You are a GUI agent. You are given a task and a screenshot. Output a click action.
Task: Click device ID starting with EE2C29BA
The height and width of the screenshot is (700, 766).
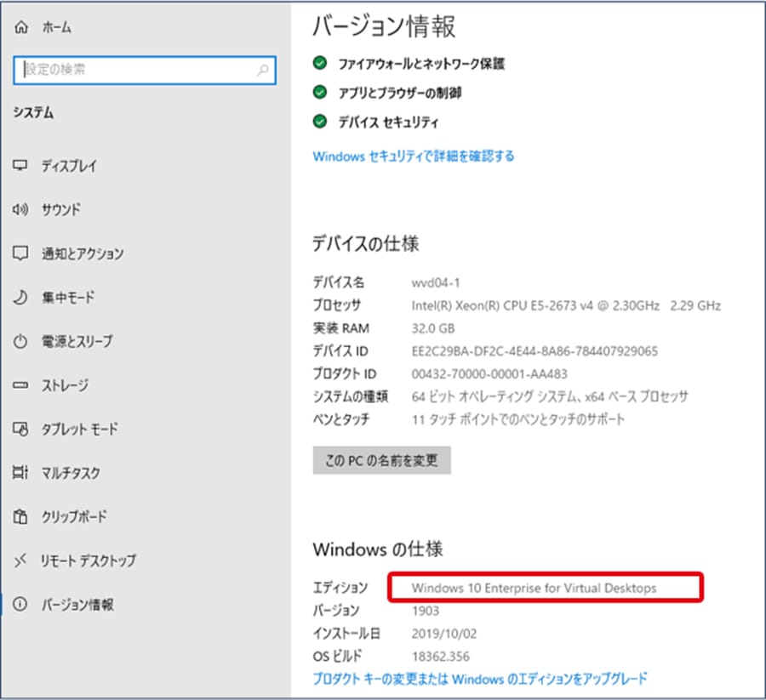coord(535,351)
